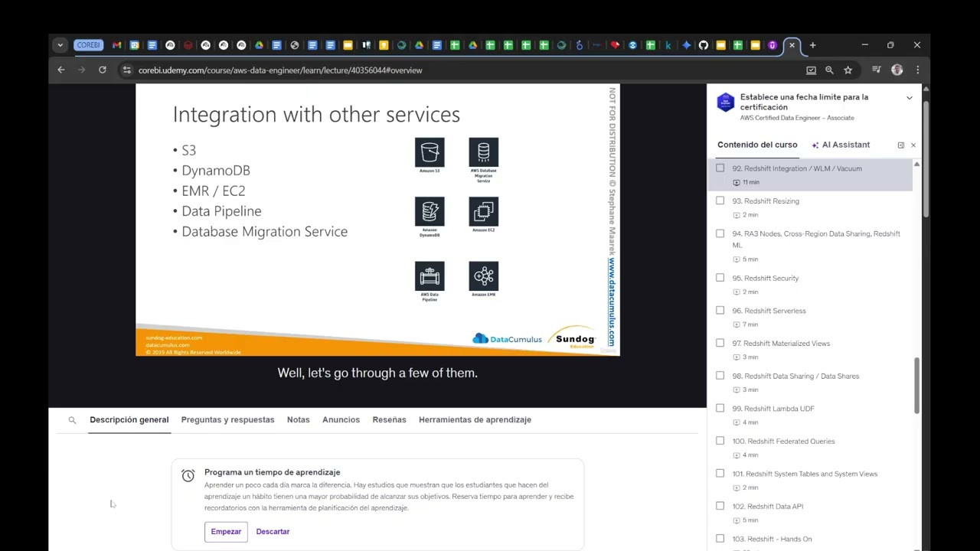Mark 95. Redshift Security as done
Image resolution: width=980 pixels, height=551 pixels.
[720, 278]
